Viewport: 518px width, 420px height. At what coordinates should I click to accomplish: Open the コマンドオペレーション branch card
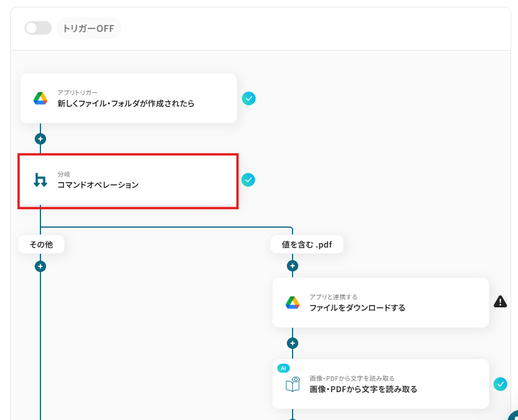129,180
